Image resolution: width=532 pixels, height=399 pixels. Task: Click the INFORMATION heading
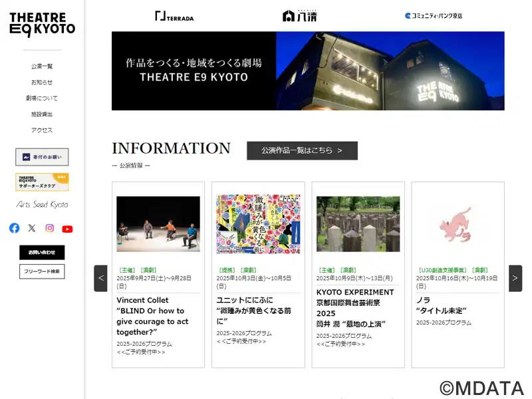172,148
